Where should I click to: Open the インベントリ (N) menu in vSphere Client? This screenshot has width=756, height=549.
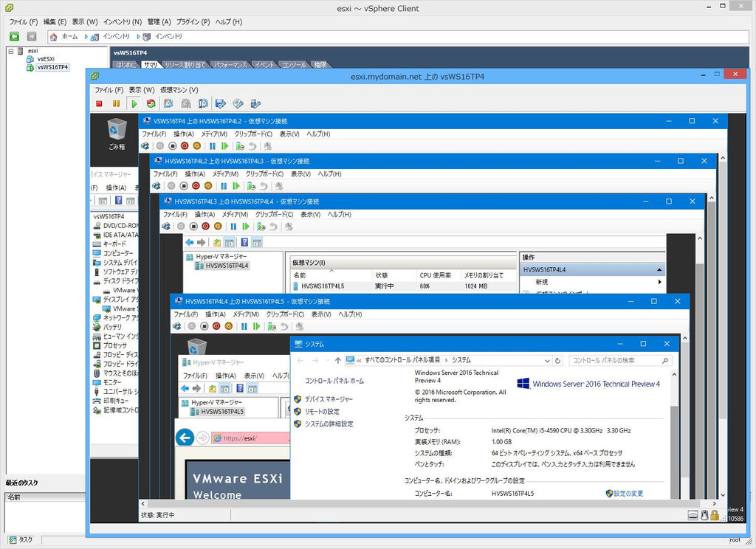pyautogui.click(x=123, y=21)
